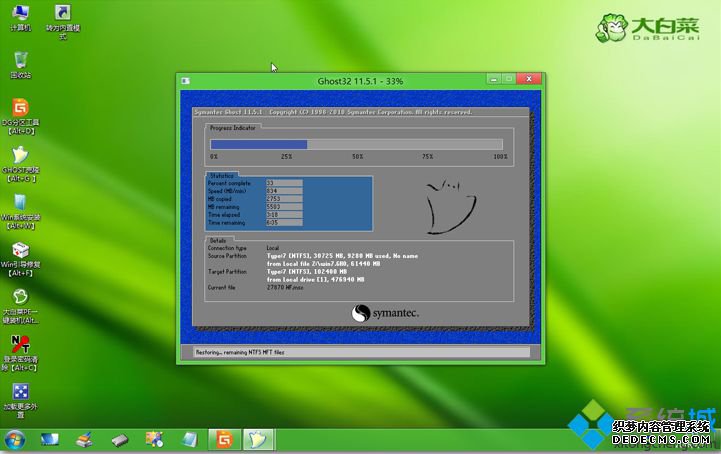Minimize the Ghost32 window
The width and height of the screenshot is (721, 454).
tap(494, 79)
